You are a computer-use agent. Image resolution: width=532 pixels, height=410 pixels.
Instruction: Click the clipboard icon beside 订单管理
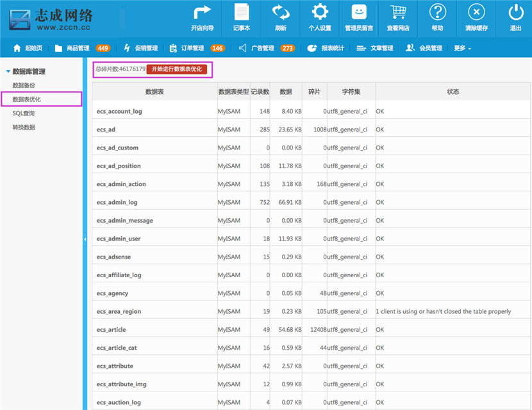pos(173,48)
